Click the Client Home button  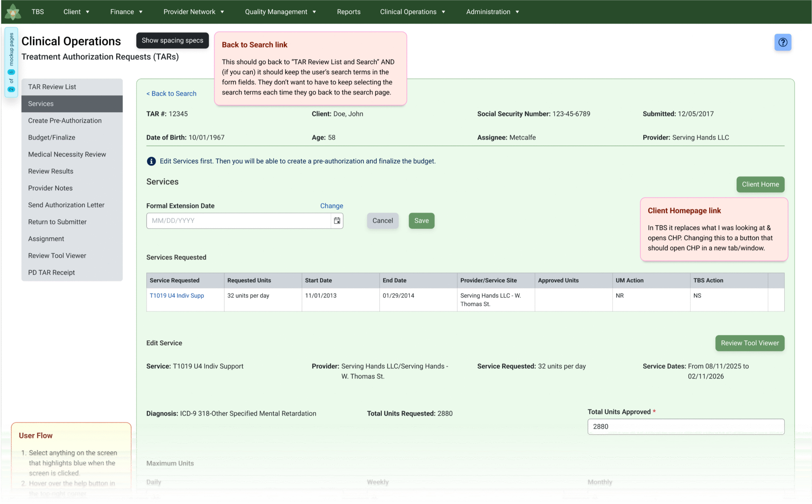pyautogui.click(x=760, y=184)
